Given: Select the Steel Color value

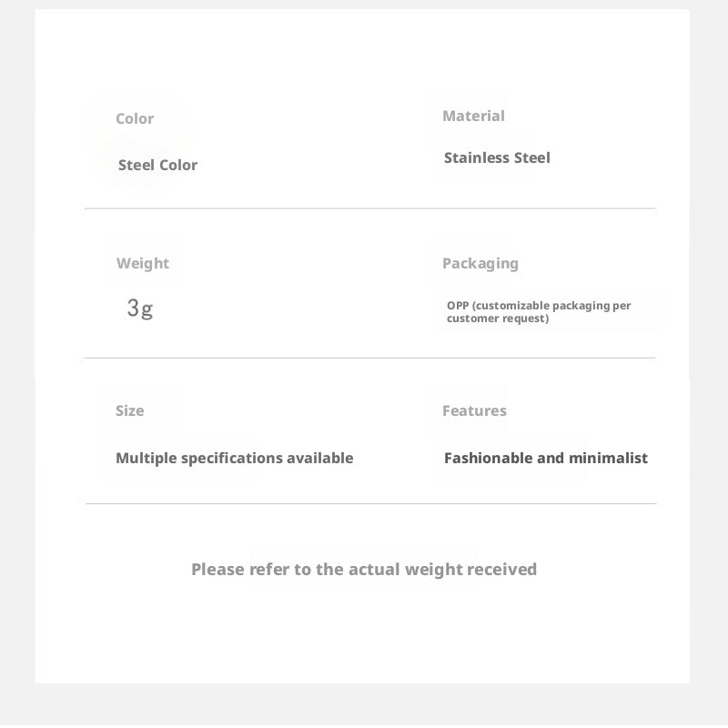Looking at the screenshot, I should pos(157,165).
